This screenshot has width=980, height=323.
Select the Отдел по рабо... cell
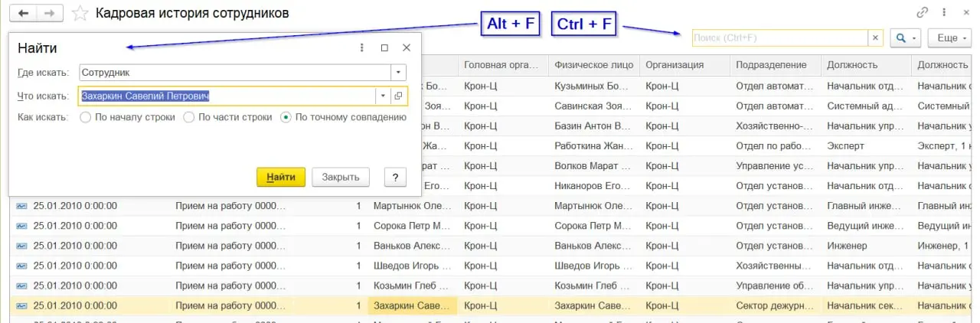pos(775,145)
